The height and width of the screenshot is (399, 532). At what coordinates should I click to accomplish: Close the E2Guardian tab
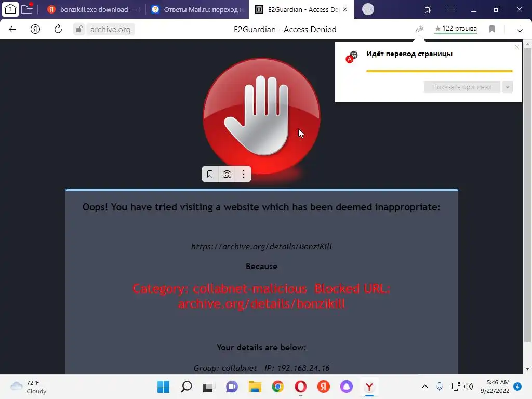pyautogui.click(x=345, y=9)
